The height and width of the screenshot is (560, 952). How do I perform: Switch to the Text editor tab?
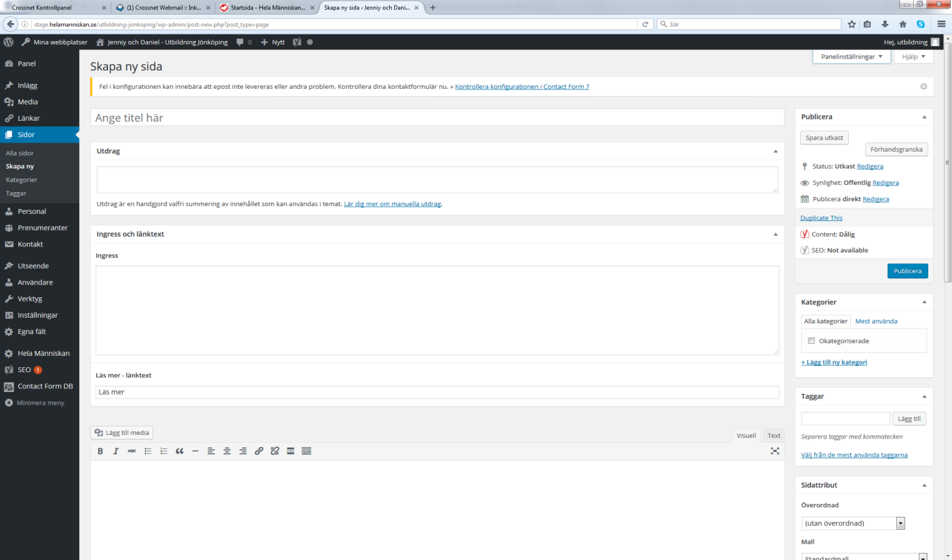click(774, 436)
